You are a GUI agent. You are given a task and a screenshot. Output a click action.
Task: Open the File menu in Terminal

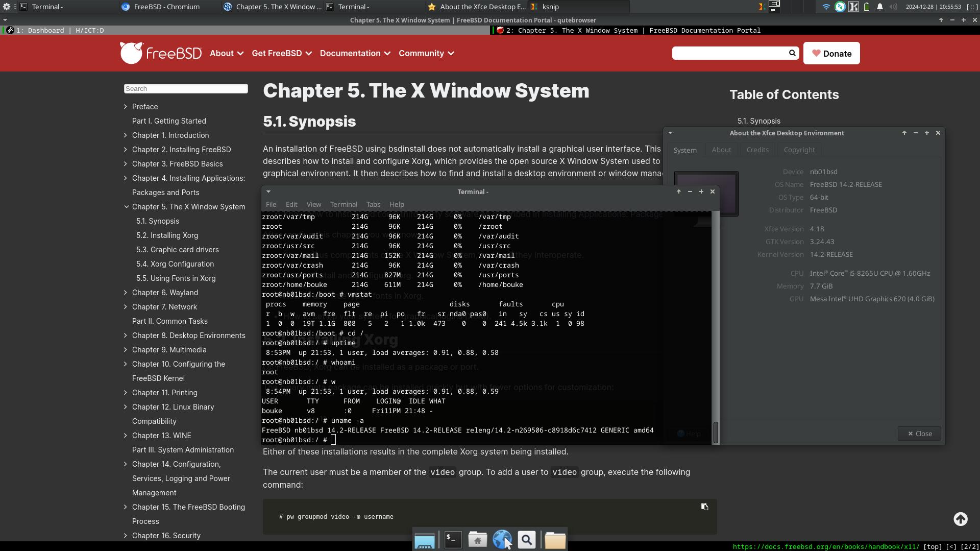coord(271,204)
